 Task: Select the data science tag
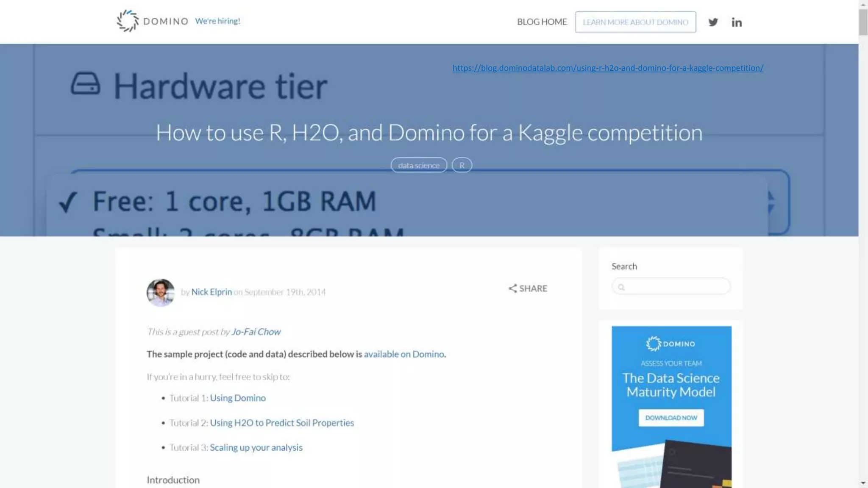[419, 165]
